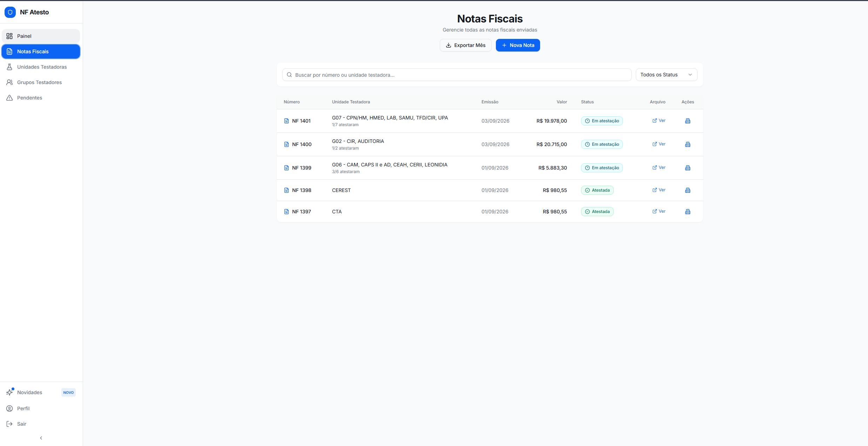Screen dimensions: 868x446
Task: Click the Número column header
Action: 291,102
